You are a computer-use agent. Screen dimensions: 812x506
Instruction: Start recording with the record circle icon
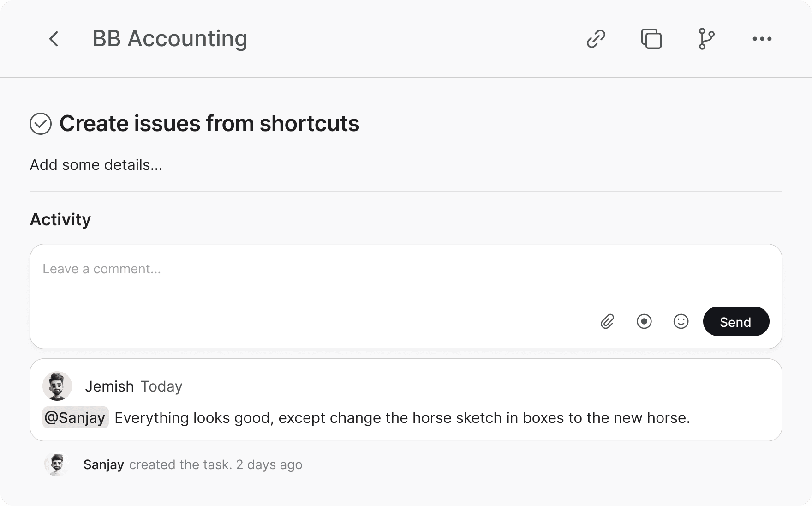pyautogui.click(x=644, y=321)
